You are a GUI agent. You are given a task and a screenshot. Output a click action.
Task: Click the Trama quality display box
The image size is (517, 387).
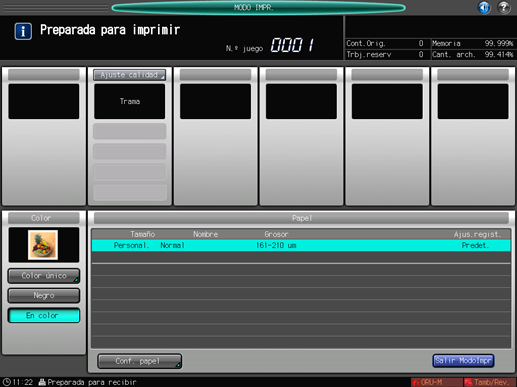point(130,101)
